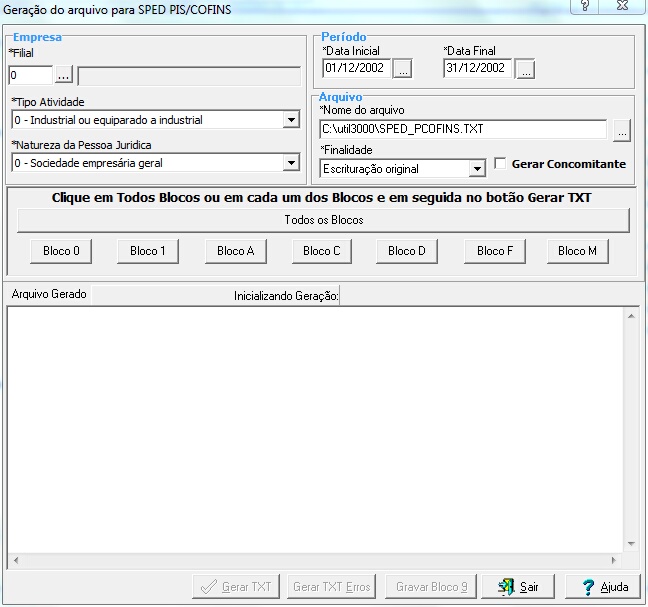The image size is (648, 607).
Task: Click the Nome do arquivo path field
Action: (x=463, y=129)
